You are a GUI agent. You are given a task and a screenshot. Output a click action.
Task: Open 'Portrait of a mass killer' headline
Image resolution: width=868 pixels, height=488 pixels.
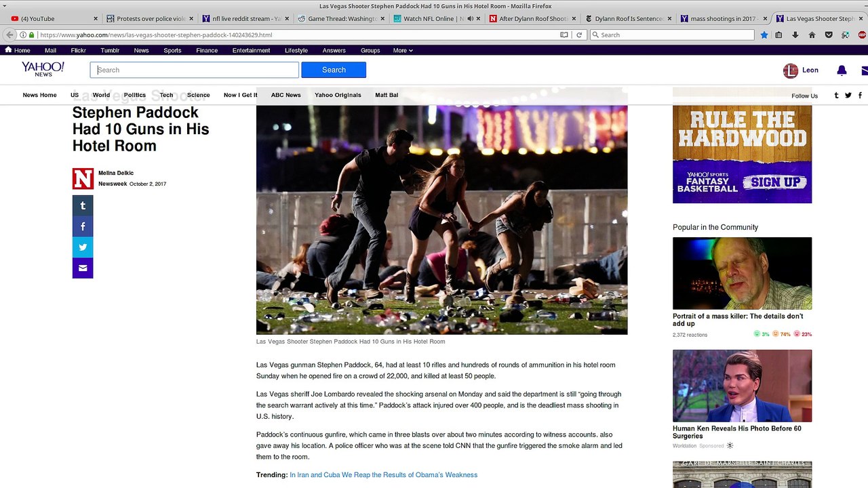(x=738, y=320)
